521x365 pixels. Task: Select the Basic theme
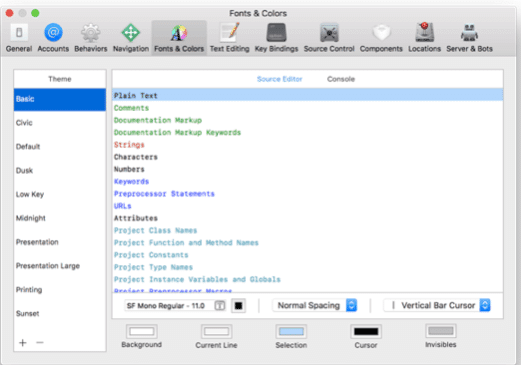point(60,99)
